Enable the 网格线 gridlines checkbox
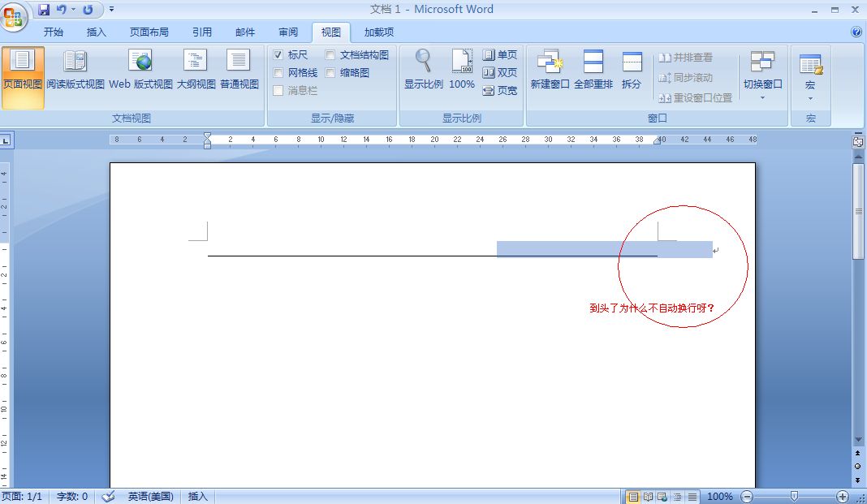Image resolution: width=867 pixels, height=504 pixels. click(x=278, y=72)
